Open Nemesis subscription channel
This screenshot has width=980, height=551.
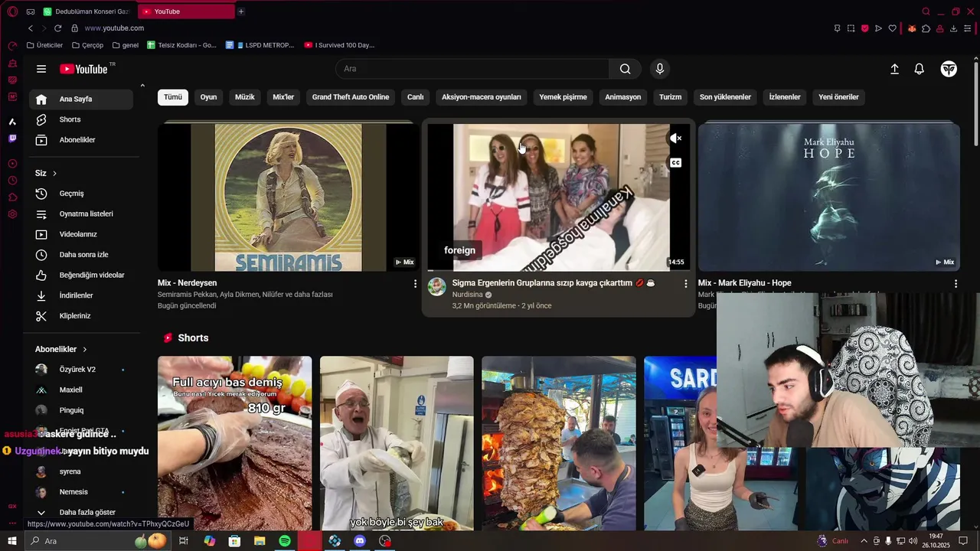[x=81, y=492]
